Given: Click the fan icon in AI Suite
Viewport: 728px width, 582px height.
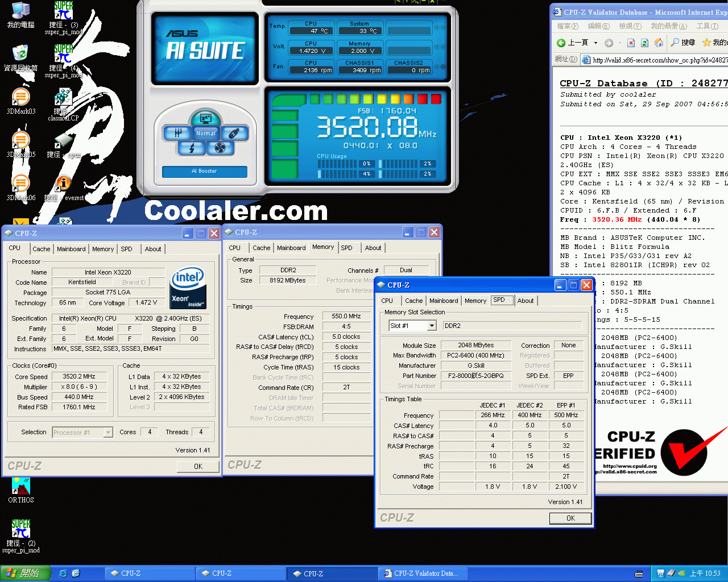Looking at the screenshot, I should click(220, 148).
